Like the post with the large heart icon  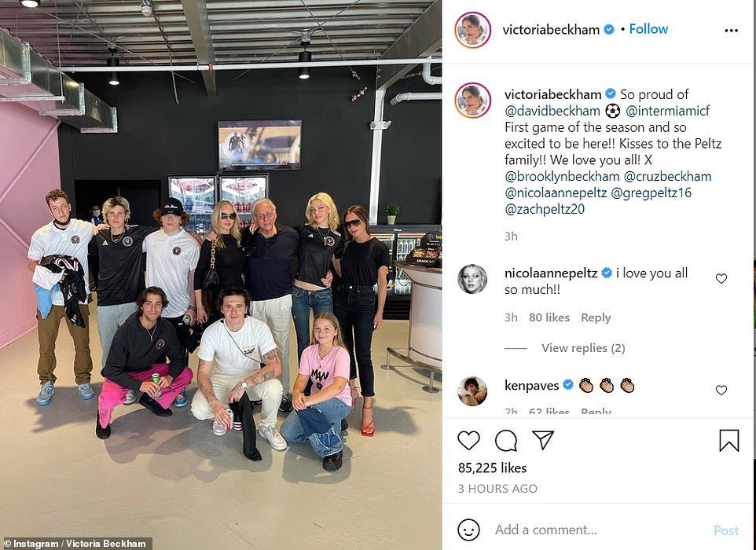(468, 441)
